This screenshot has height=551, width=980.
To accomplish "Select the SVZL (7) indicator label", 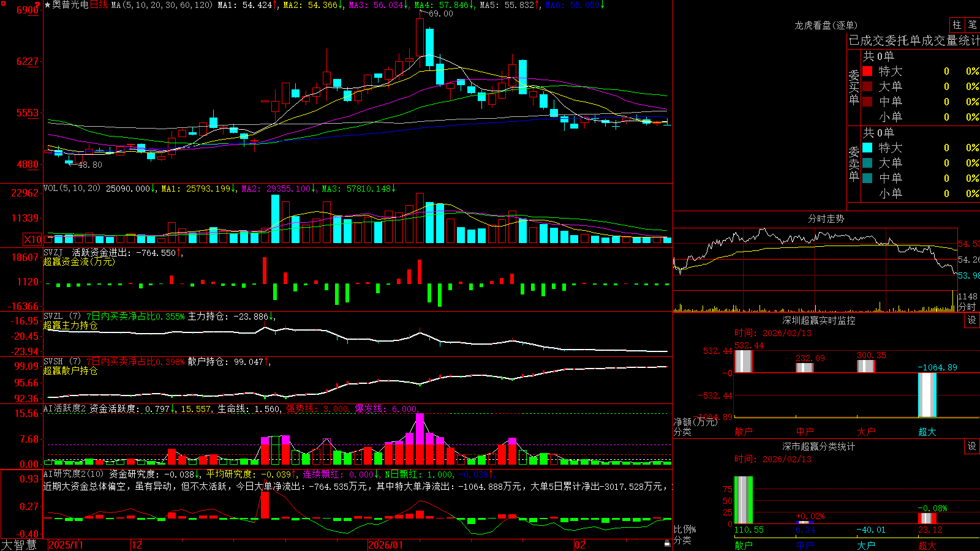I will [62, 317].
